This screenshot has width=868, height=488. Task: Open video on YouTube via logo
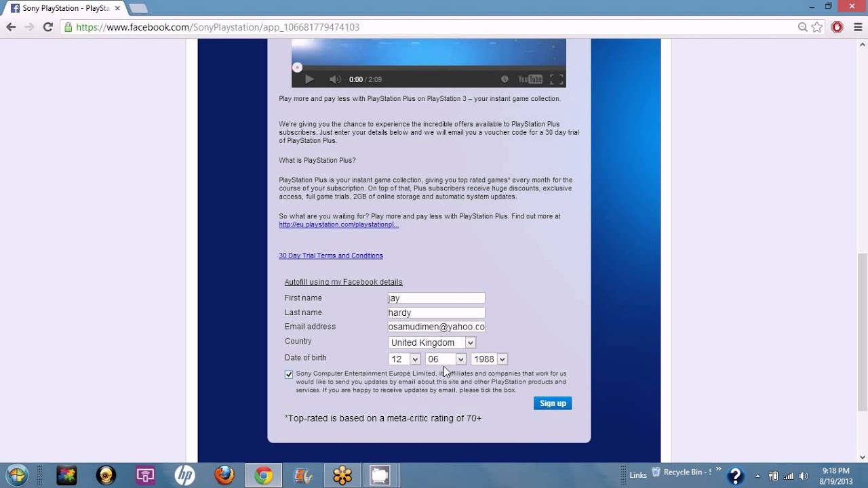[x=530, y=79]
